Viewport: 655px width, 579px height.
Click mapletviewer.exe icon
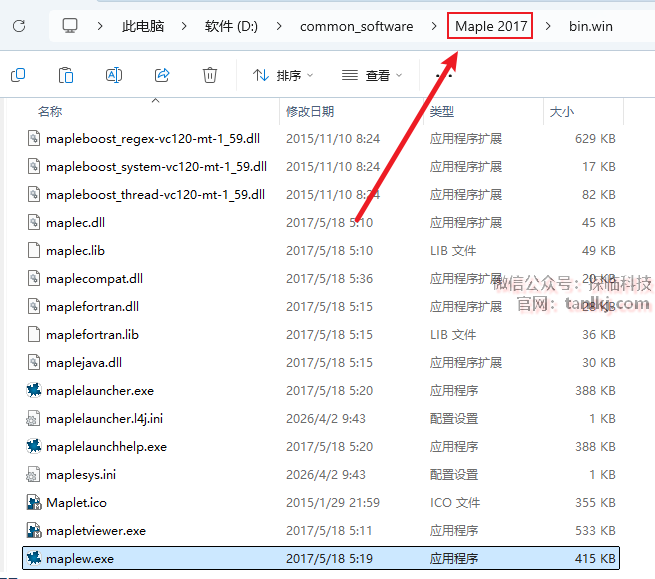pos(34,530)
